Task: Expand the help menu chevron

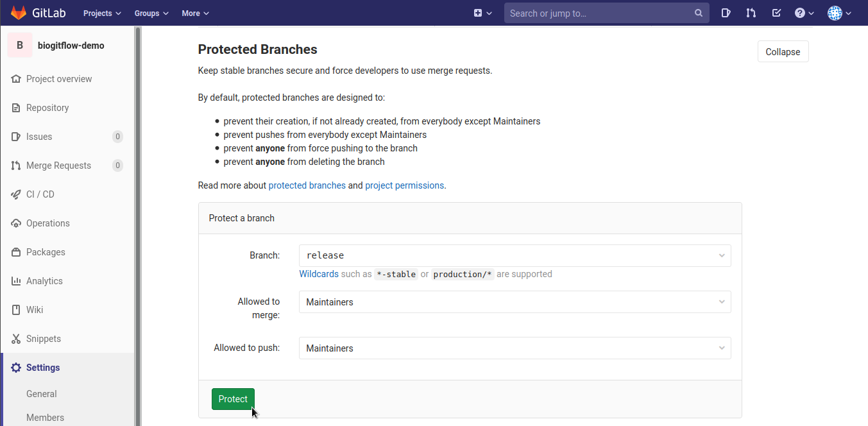Action: click(811, 13)
